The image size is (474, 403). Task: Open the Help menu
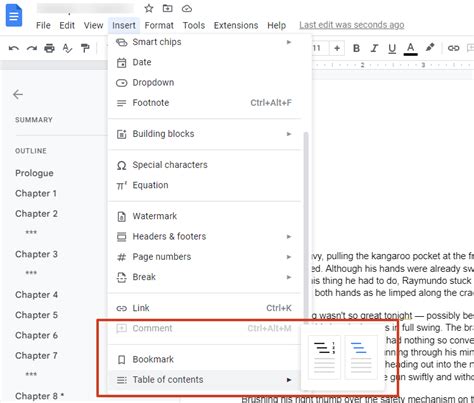pyautogui.click(x=277, y=25)
